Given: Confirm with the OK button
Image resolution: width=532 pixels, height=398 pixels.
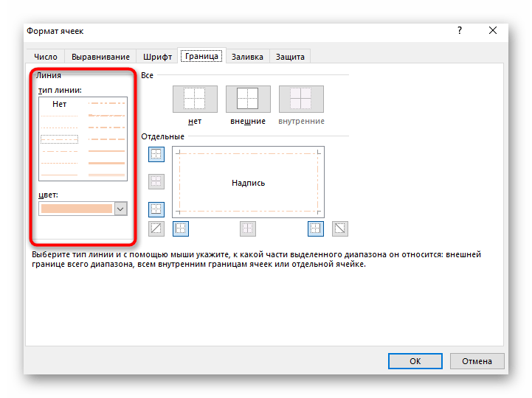Looking at the screenshot, I should (415, 361).
